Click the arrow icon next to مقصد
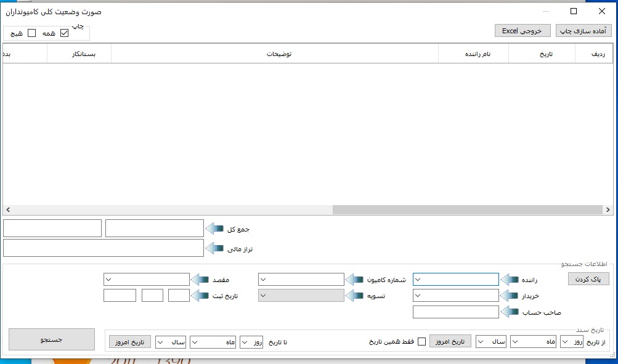Viewport: 618px width, 364px height. tap(200, 280)
